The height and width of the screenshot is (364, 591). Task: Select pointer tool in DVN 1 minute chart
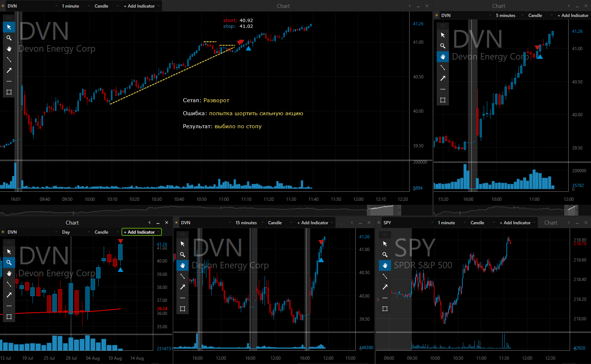pyautogui.click(x=9, y=27)
